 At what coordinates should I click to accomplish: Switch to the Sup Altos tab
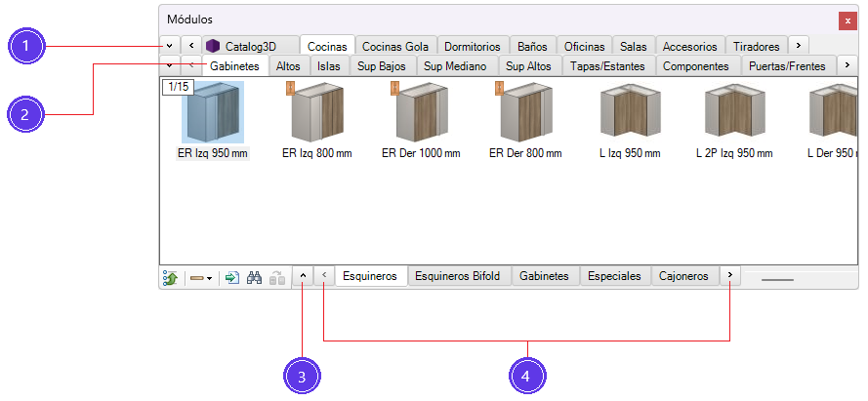[528, 66]
